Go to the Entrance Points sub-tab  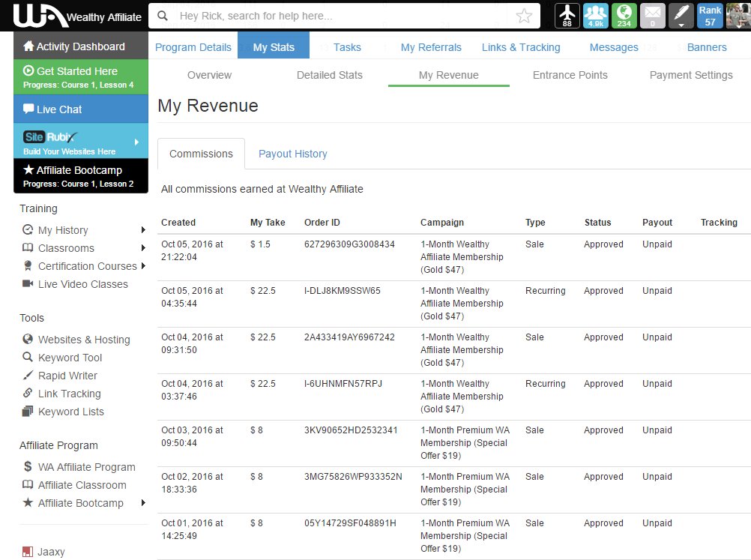point(570,75)
